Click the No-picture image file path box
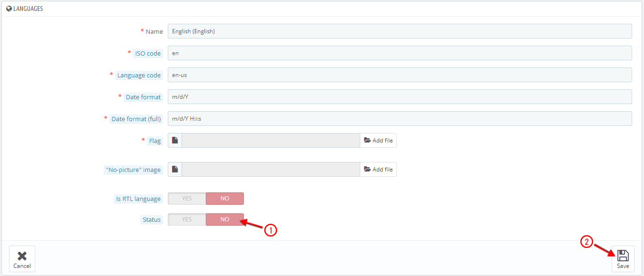Image resolution: width=644 pixels, height=276 pixels. [x=271, y=170]
